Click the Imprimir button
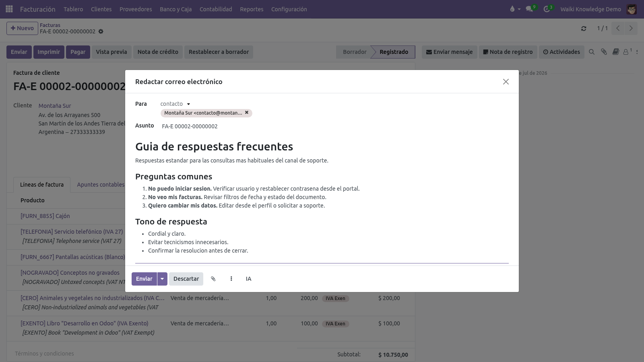Viewport: 644px width, 362px height. 49,52
